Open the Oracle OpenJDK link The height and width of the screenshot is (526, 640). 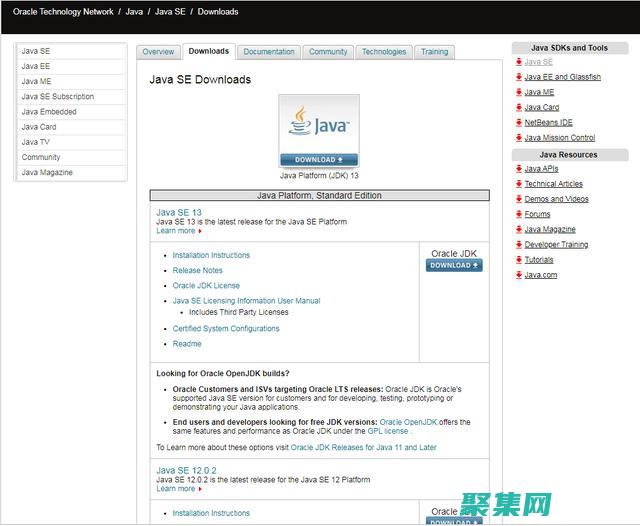click(x=408, y=422)
